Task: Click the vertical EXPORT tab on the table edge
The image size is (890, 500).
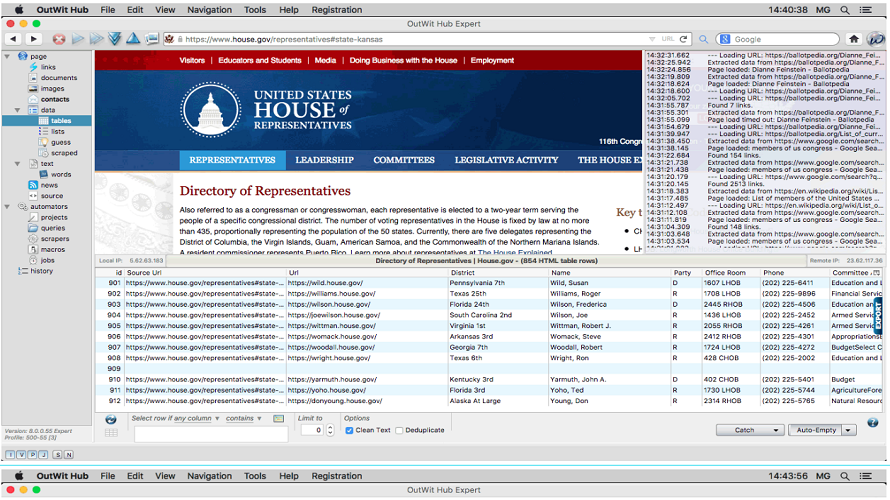Action: (878, 316)
